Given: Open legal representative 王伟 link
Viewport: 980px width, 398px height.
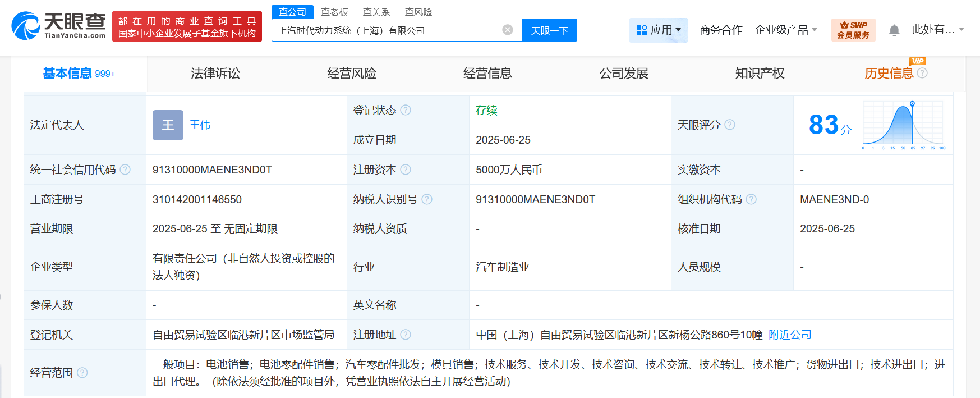Looking at the screenshot, I should point(200,125).
